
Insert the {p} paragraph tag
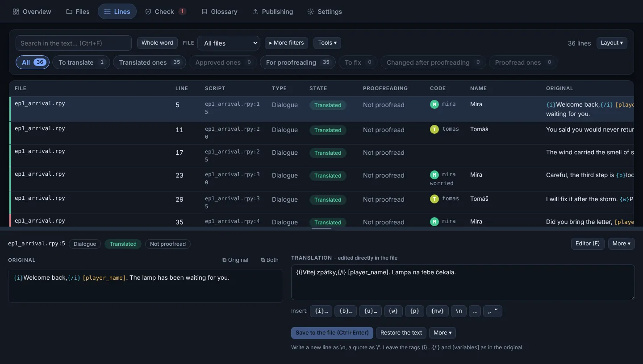click(414, 311)
